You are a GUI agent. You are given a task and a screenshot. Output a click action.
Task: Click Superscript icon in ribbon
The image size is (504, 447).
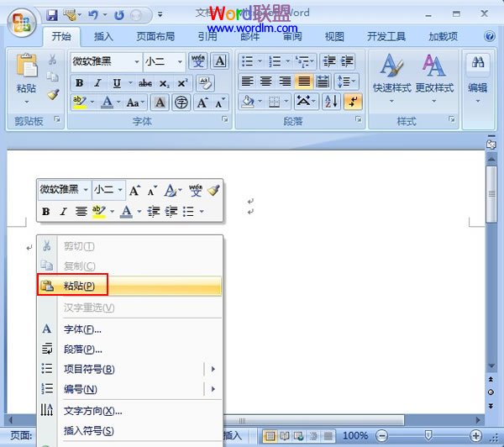coord(182,83)
